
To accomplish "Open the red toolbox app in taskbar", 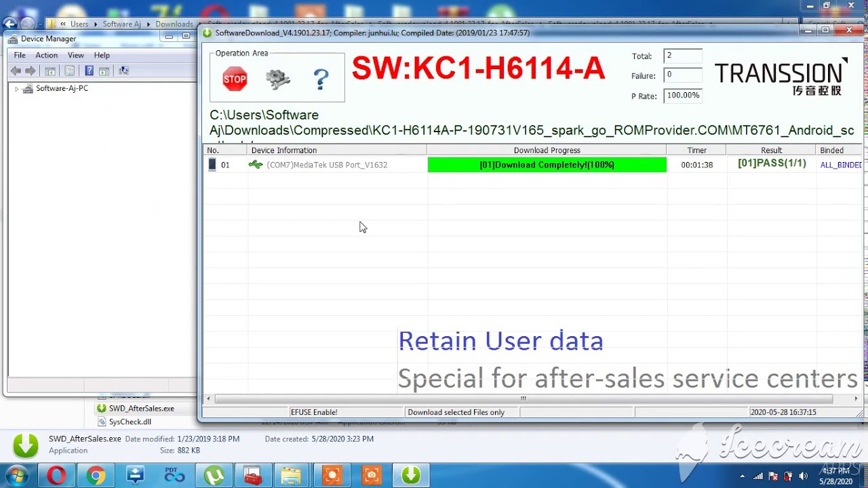I will 253,476.
